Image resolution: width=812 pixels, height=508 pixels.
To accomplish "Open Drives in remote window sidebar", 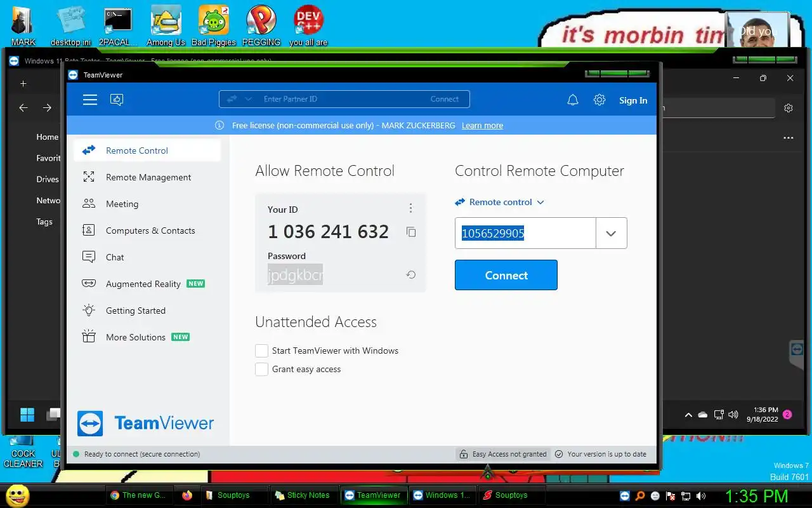I will click(48, 179).
